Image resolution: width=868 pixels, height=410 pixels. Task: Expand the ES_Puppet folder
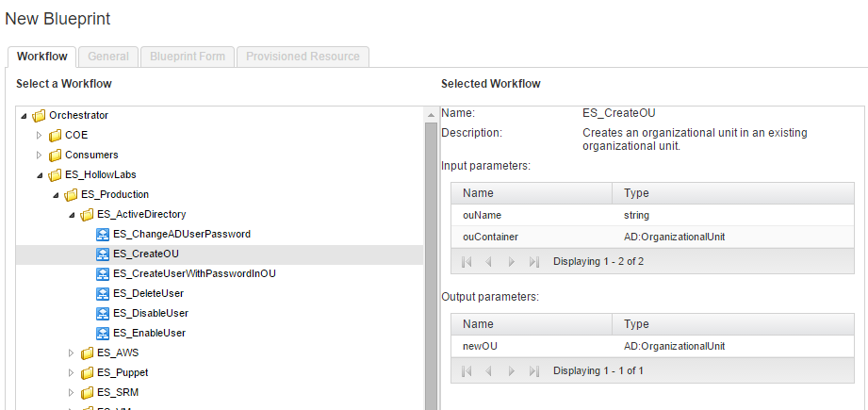(x=72, y=372)
